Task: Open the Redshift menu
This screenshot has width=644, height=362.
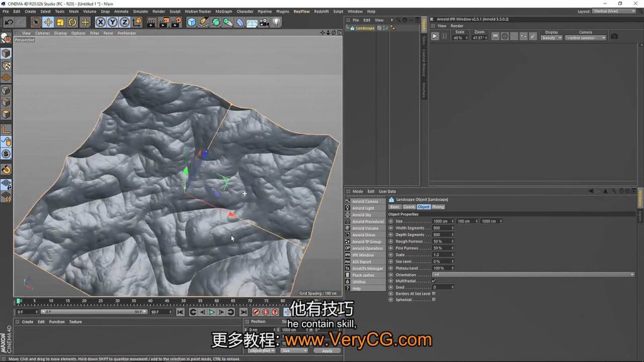Action: 321,11
